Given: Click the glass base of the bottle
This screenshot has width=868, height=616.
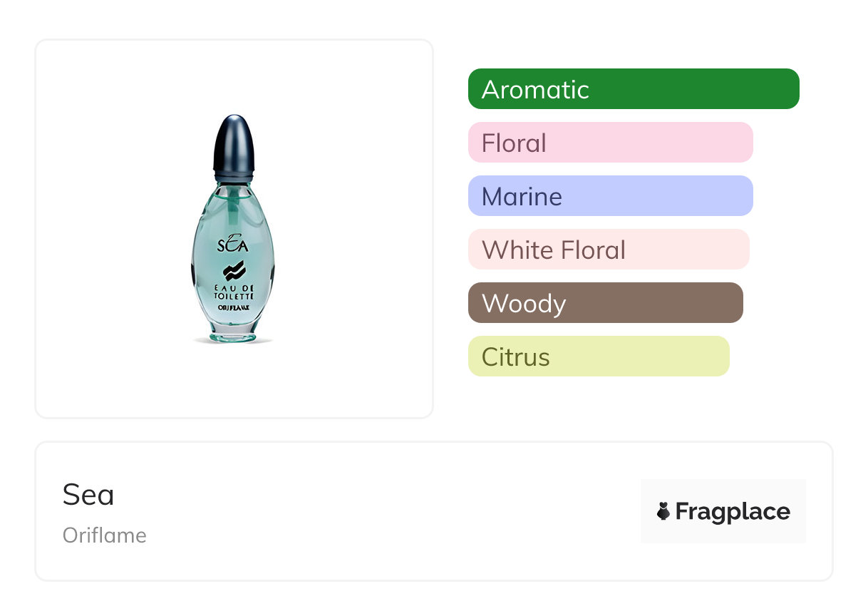Looking at the screenshot, I should click(233, 333).
